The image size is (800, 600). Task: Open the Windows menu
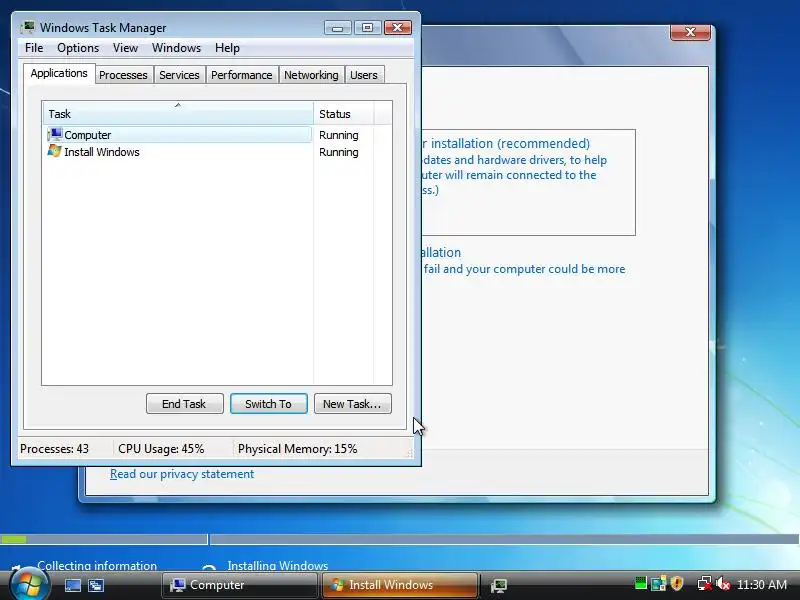[x=177, y=48]
